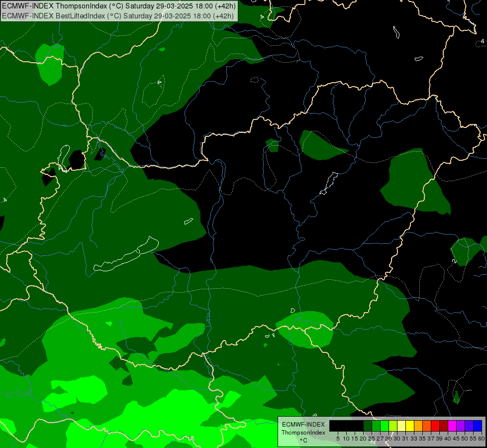Select the blue 55–60 legend swatch
The height and width of the screenshot is (448, 487).
[x=478, y=426]
